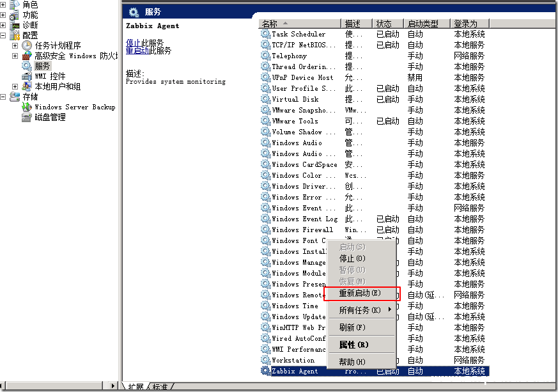Click the 重启动此服务 link
558x392 pixels.
(x=141, y=51)
